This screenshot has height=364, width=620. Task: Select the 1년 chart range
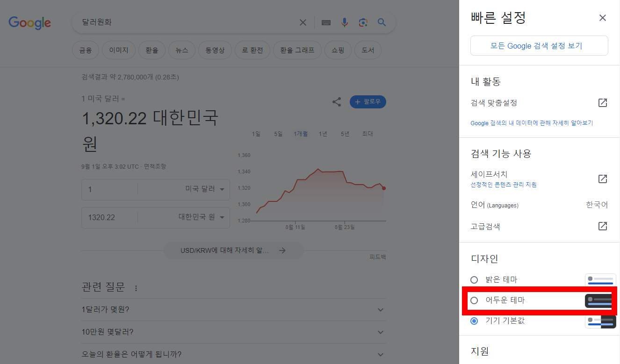pos(323,134)
